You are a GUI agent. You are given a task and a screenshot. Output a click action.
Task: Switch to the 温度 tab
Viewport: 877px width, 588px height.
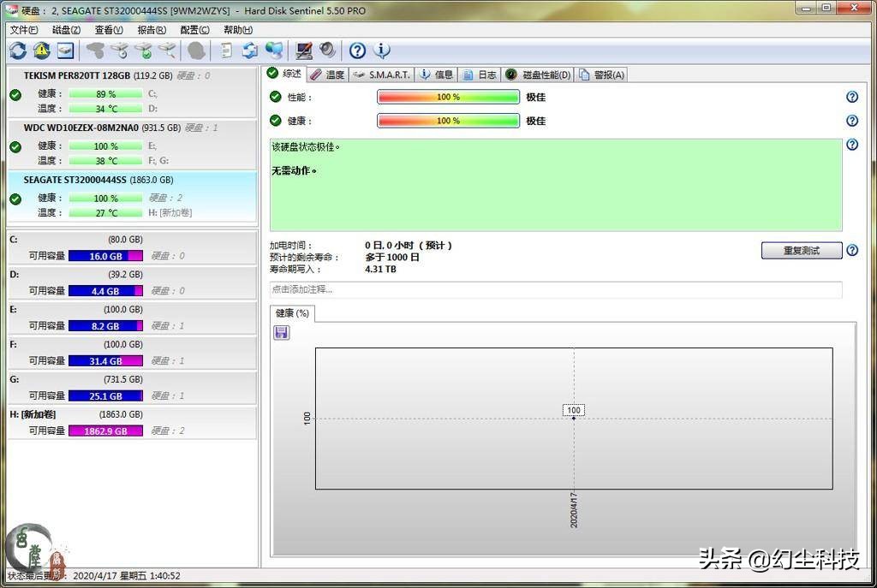(328, 75)
